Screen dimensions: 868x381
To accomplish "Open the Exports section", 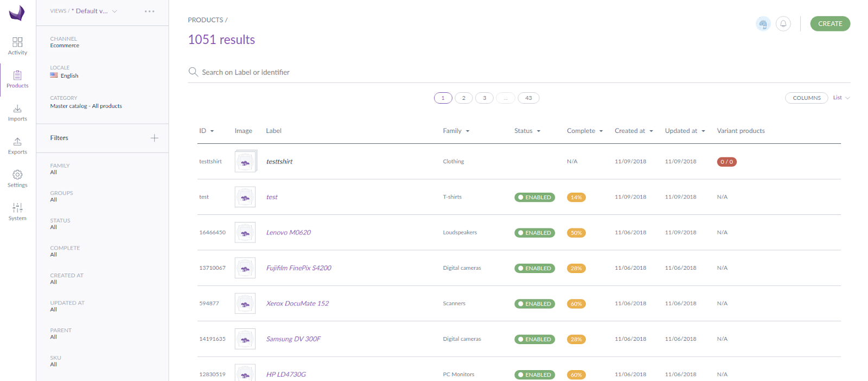I will tap(17, 145).
